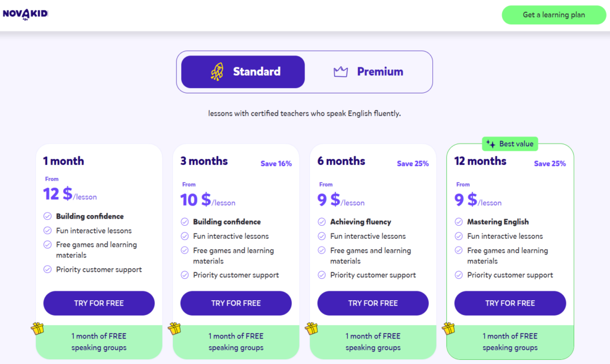Select the Standard plan tab
Screen dimensions: 610x364
[x=242, y=71]
